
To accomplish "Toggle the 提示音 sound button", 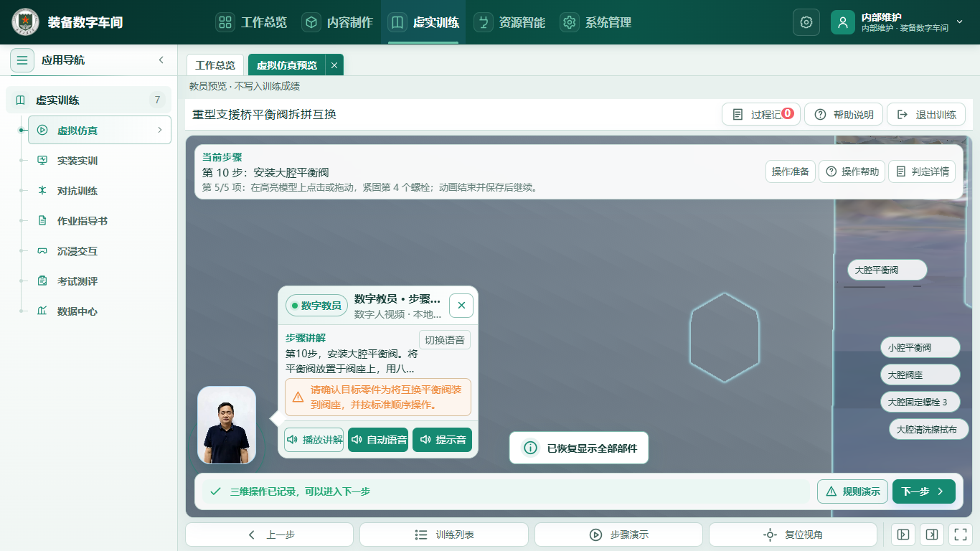I will click(443, 440).
